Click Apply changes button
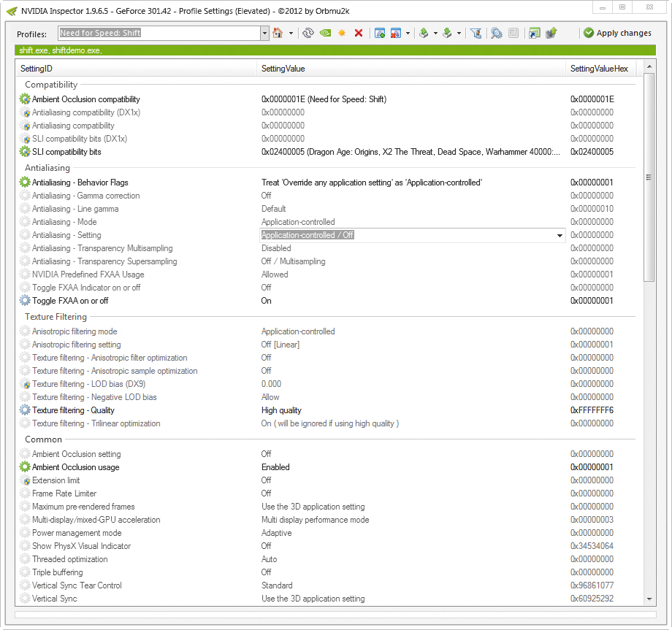The height and width of the screenshot is (630, 672). coord(617,33)
